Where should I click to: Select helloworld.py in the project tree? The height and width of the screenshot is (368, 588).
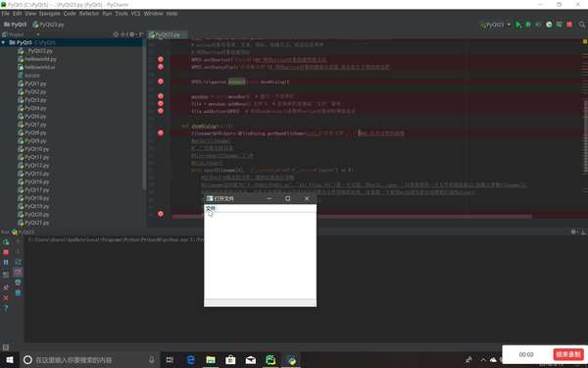pos(40,59)
